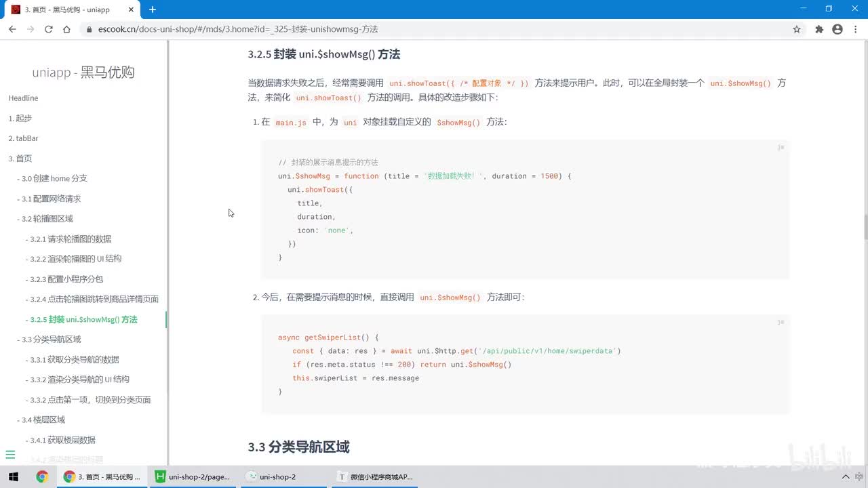Select the Chrome 3. 首页 taskbar button

click(102, 476)
